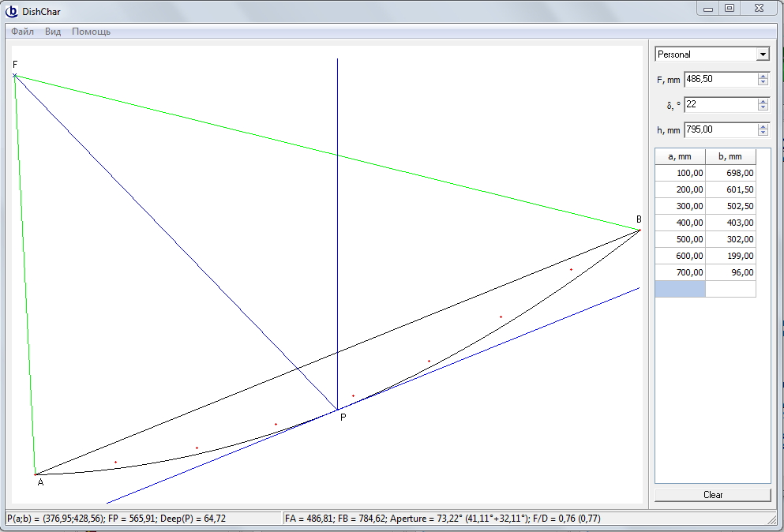Select cell with value 300,00

[x=680, y=206]
